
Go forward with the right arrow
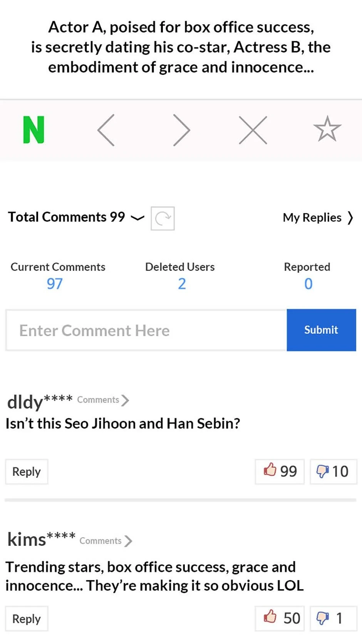pos(181,130)
